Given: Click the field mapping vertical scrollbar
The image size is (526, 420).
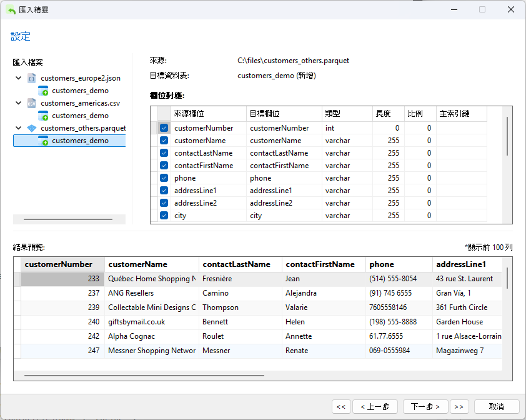Looking at the screenshot, I should 507,136.
